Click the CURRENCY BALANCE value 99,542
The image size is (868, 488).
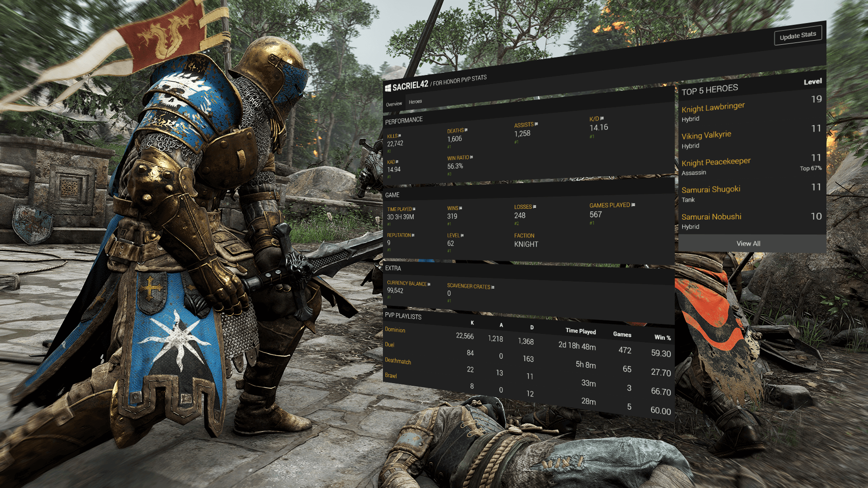395,291
